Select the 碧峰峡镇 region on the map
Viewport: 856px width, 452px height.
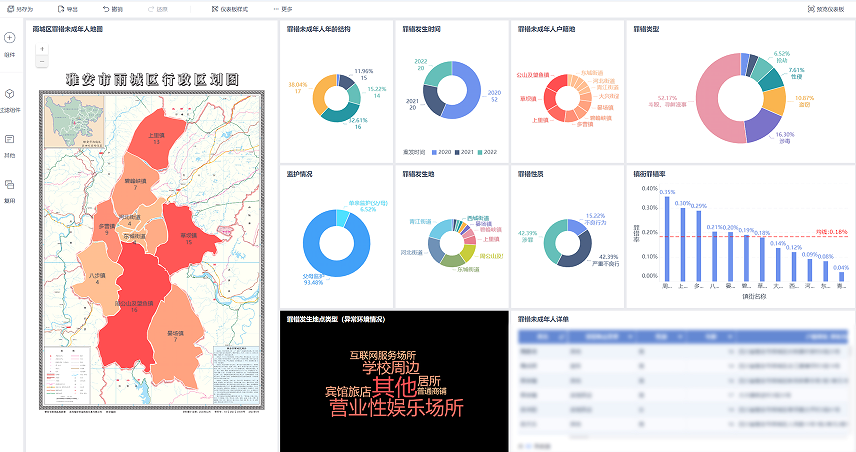[135, 184]
